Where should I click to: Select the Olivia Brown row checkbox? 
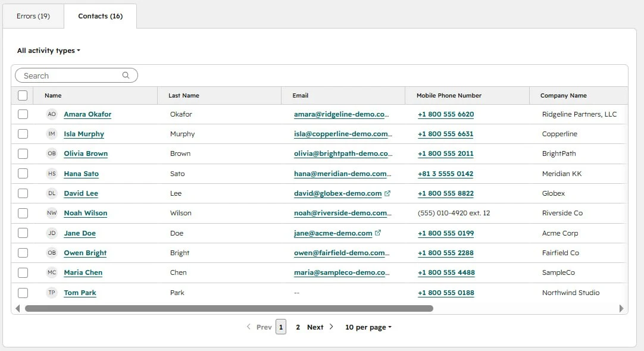[23, 153]
